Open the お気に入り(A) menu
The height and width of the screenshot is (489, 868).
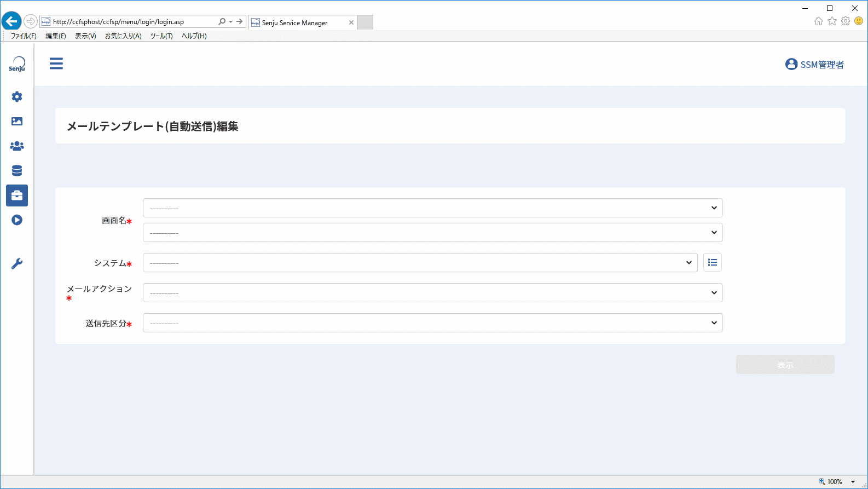[x=123, y=36]
